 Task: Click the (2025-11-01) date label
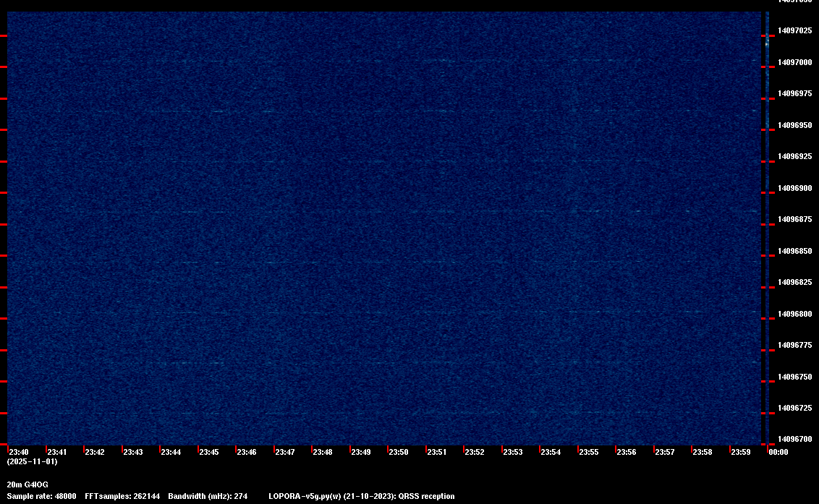(x=32, y=461)
